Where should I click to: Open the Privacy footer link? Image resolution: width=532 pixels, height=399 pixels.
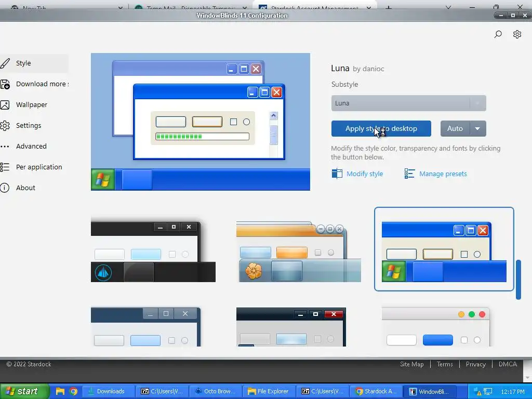point(475,364)
